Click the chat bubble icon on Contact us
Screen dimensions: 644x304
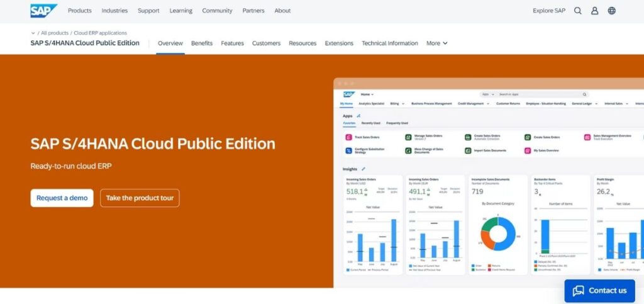pyautogui.click(x=578, y=291)
